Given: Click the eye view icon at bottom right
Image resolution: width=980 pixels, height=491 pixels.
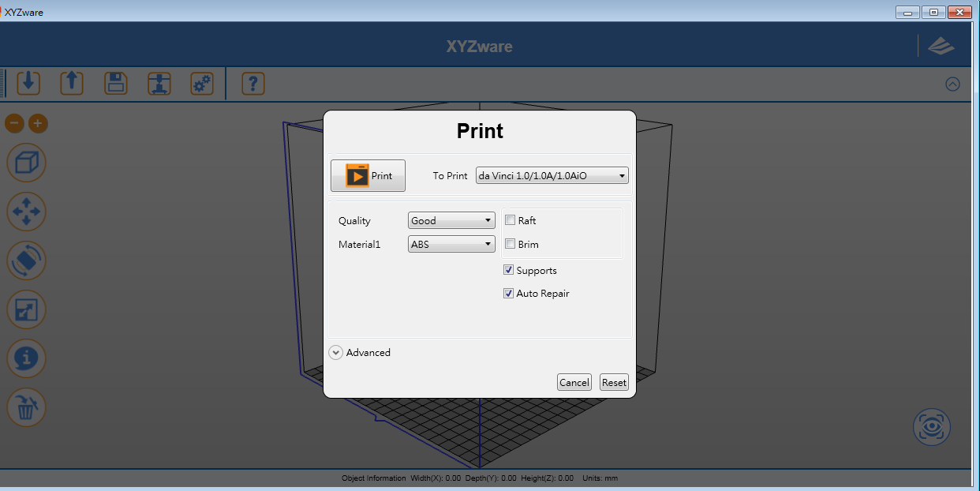Looking at the screenshot, I should tap(932, 427).
